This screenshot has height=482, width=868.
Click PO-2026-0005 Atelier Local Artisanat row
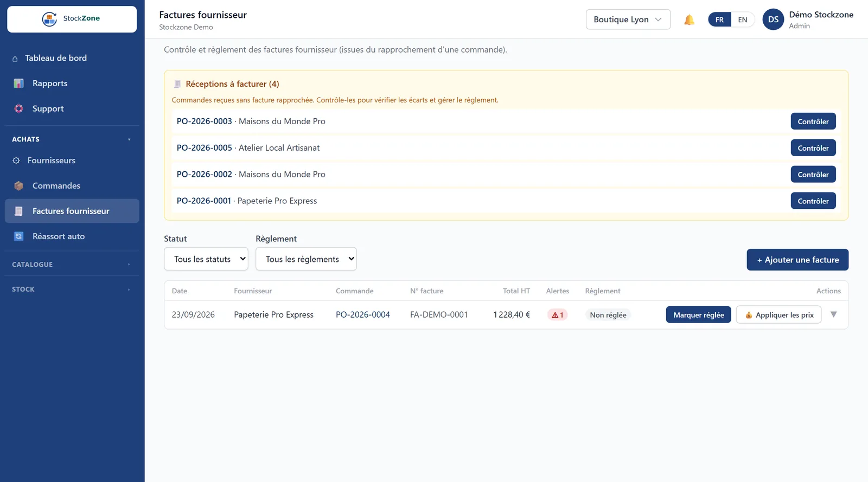point(506,148)
